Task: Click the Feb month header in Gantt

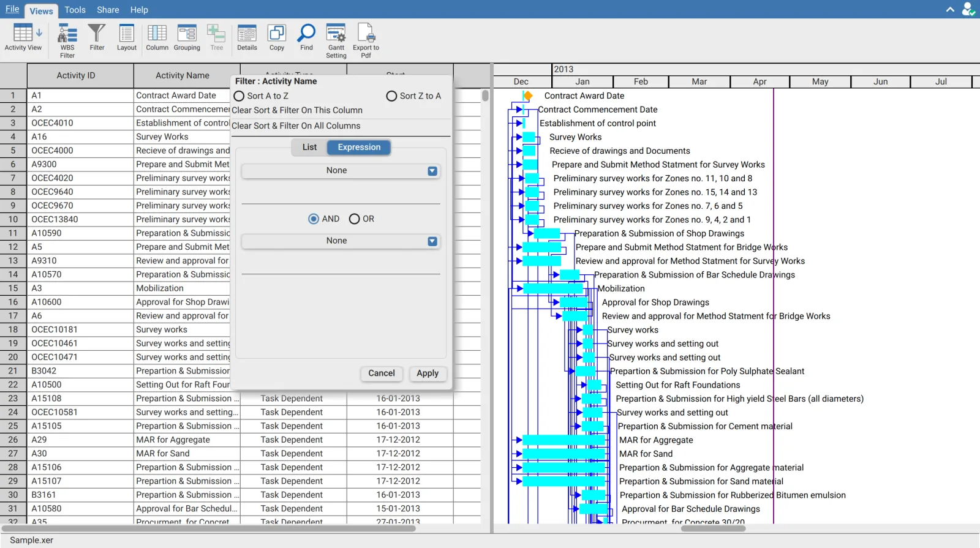Action: (641, 81)
